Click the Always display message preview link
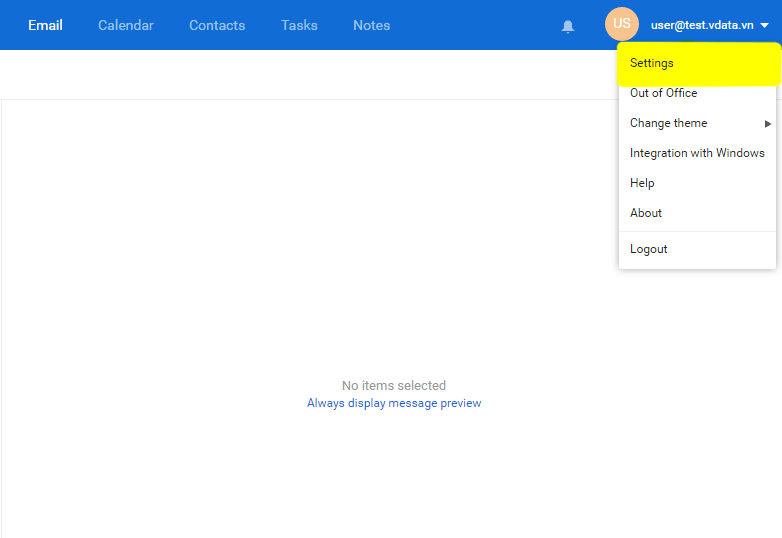782x538 pixels. click(x=394, y=403)
